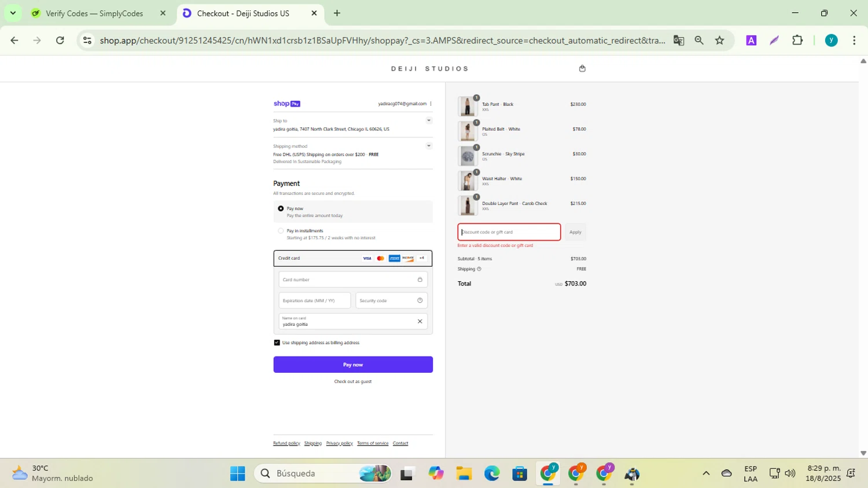View site information in the address bar
The width and height of the screenshot is (868, 488).
[87, 41]
